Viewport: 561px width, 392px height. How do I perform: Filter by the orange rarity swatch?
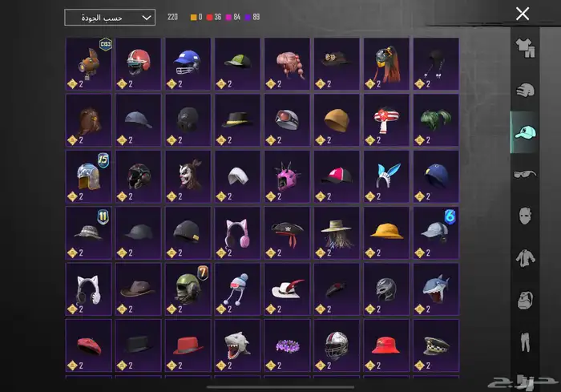194,17
